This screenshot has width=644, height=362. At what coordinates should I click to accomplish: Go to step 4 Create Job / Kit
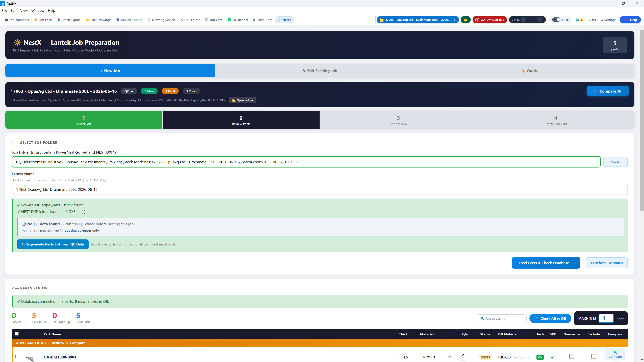point(555,120)
